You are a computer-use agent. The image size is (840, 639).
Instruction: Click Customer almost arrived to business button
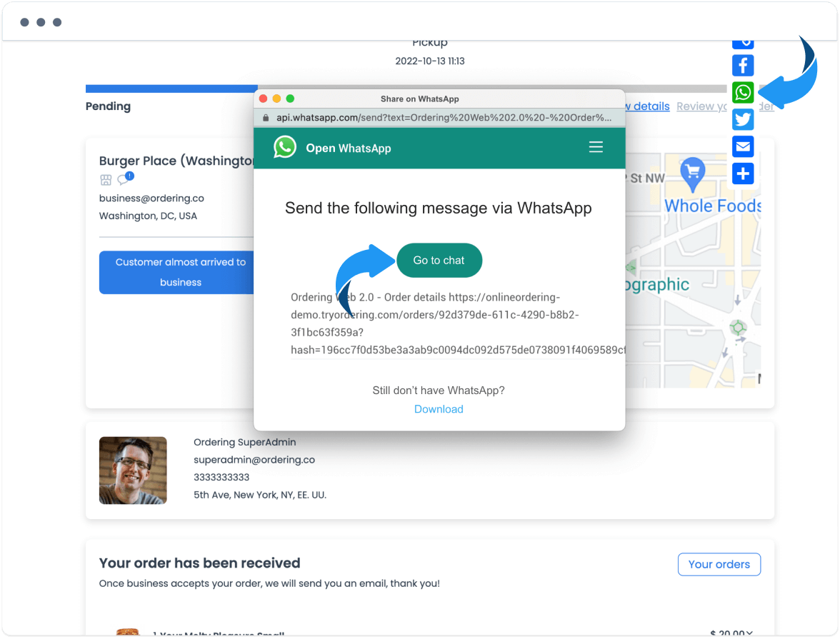177,272
